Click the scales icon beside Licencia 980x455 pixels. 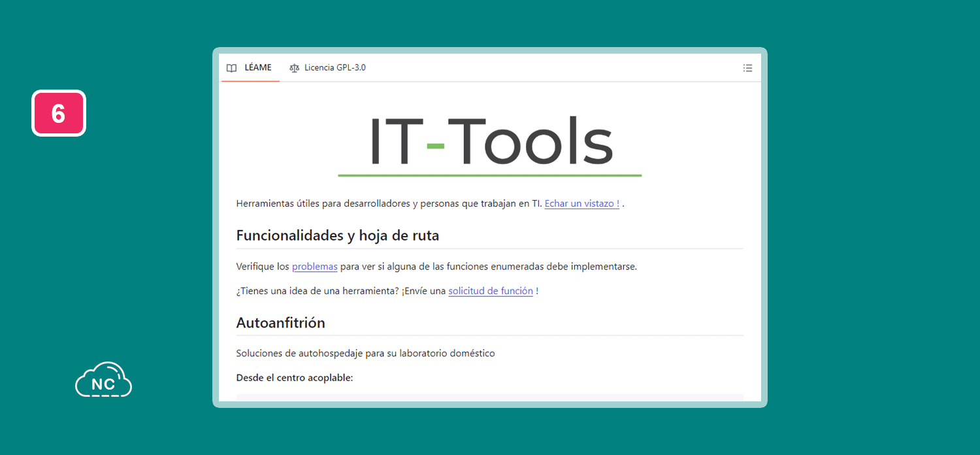pos(294,68)
